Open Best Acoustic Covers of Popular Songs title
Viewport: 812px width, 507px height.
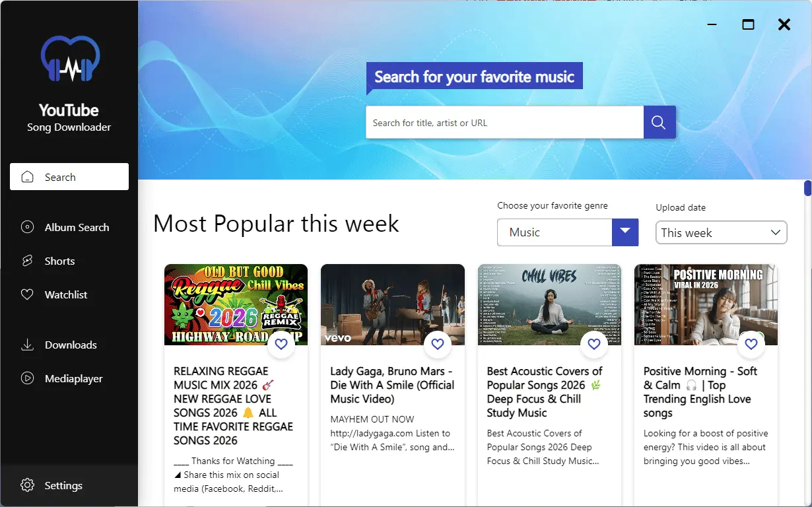point(546,392)
